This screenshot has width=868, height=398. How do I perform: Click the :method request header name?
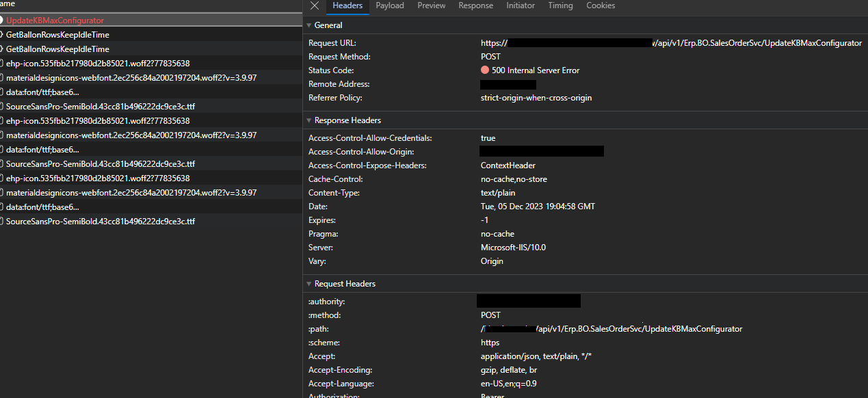coord(324,315)
